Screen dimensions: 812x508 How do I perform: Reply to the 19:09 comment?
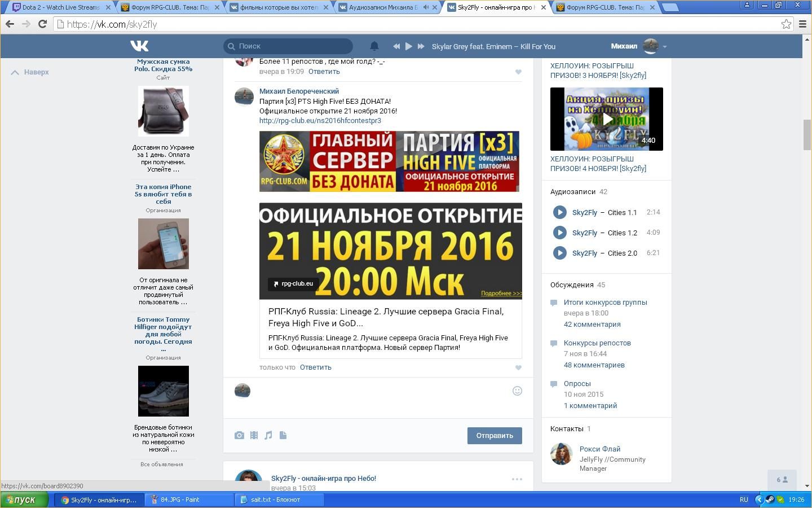pos(324,72)
